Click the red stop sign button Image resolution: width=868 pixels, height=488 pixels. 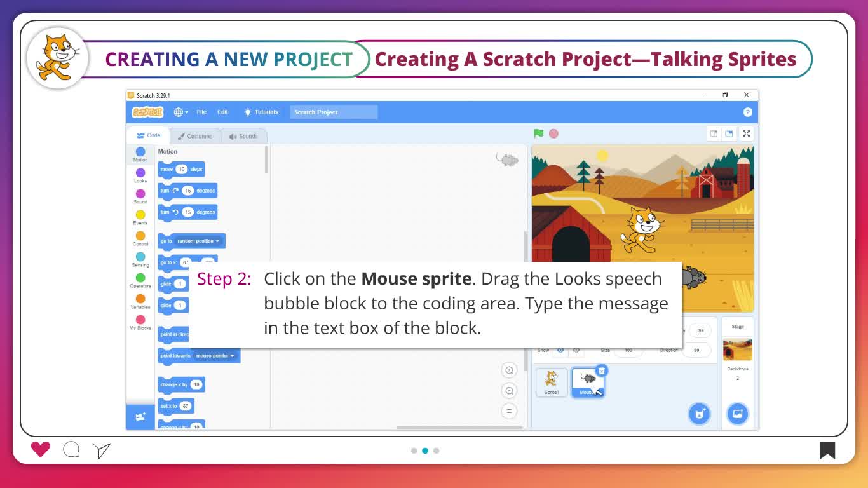click(x=553, y=133)
